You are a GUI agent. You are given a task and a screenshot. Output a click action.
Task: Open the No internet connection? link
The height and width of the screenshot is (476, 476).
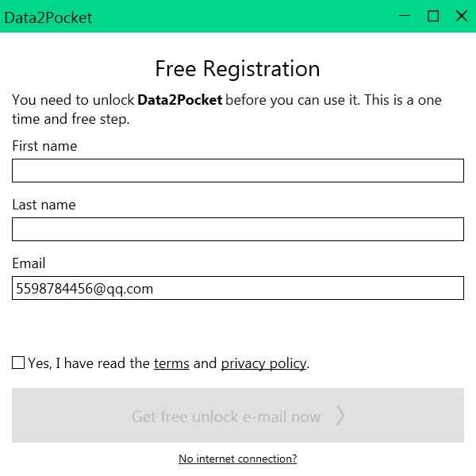[x=238, y=459]
